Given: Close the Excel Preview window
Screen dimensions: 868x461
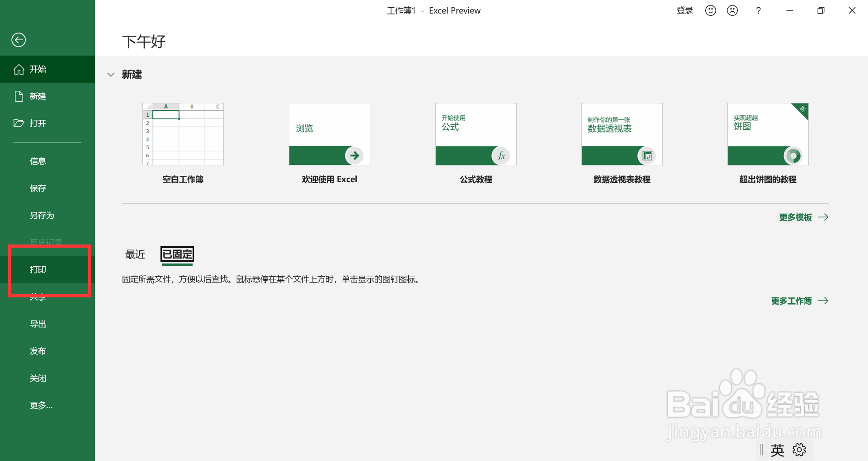Looking at the screenshot, I should click(x=852, y=10).
